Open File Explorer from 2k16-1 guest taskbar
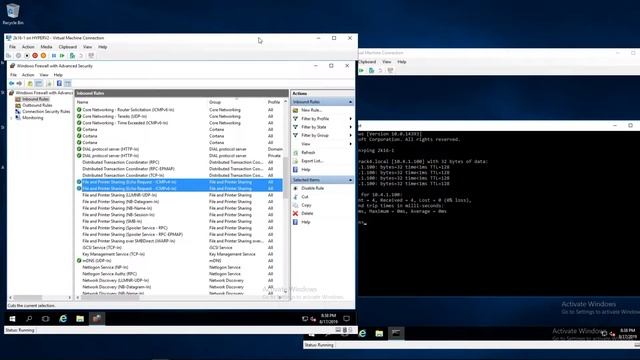This screenshot has height=360, width=640. (80, 318)
